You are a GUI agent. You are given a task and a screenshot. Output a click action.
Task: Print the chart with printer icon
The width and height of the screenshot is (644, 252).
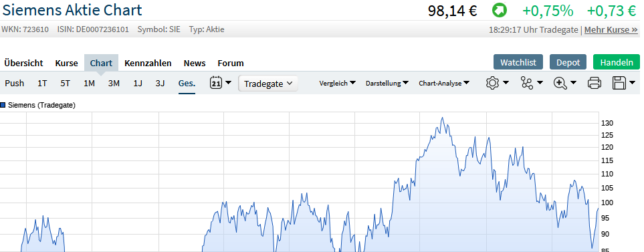(595, 83)
